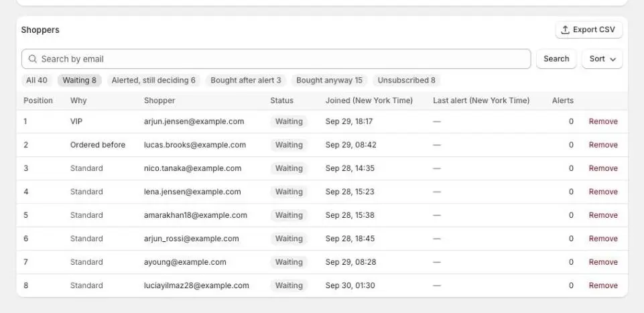This screenshot has width=644, height=313.
Task: Click email arjun_rossi@example.com
Action: tap(192, 238)
